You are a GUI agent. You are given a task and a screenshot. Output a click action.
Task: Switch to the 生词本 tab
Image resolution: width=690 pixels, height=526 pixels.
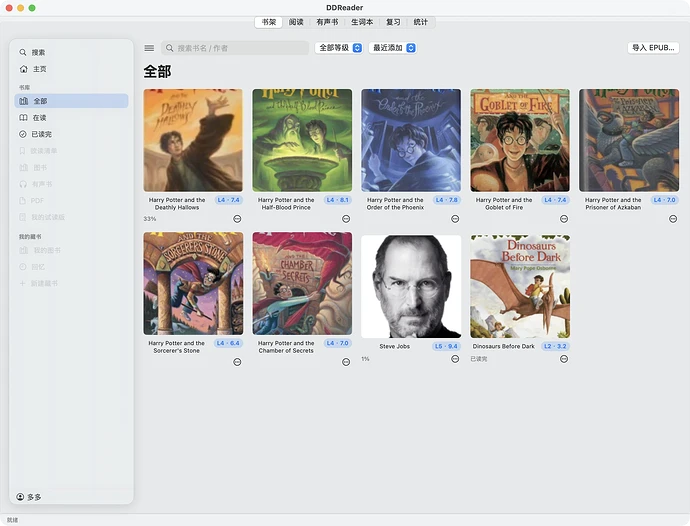coord(362,22)
